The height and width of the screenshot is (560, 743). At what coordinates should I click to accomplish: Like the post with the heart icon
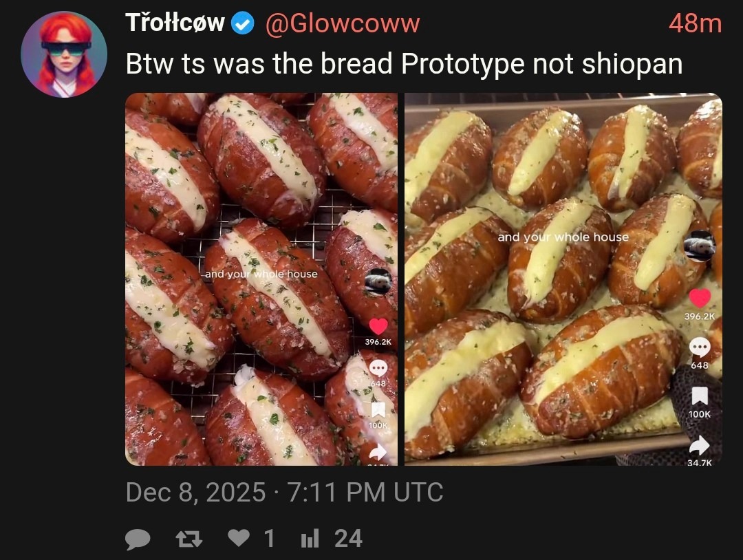tap(238, 538)
